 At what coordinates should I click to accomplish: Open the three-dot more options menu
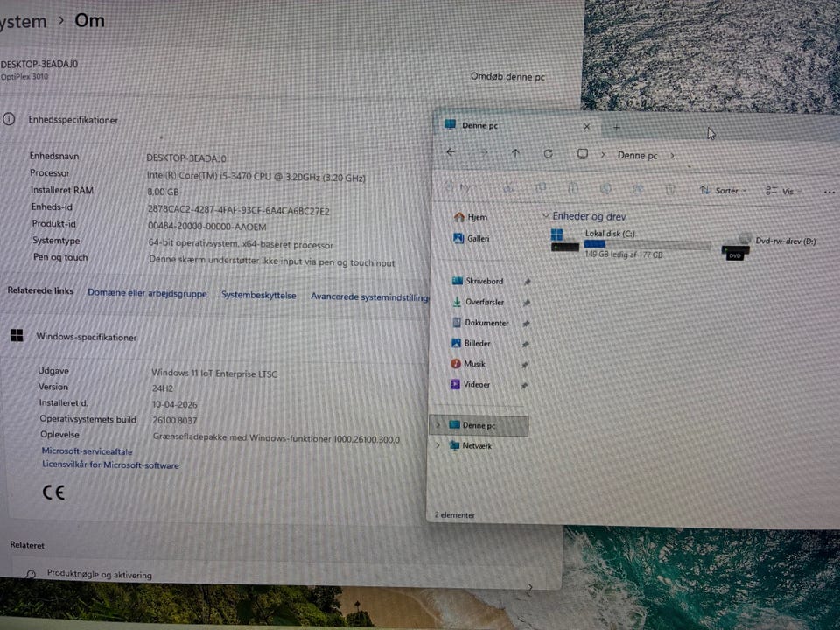pos(829,192)
